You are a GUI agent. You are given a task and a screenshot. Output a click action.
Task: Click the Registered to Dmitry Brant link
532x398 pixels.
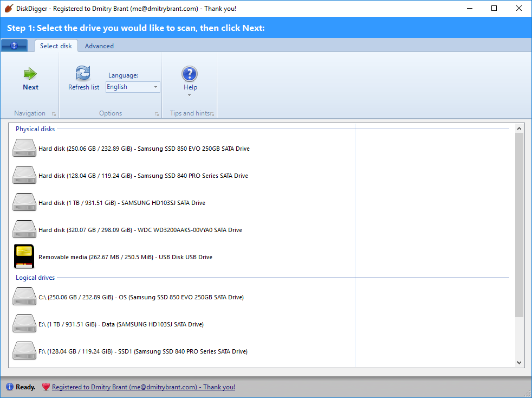(144, 387)
